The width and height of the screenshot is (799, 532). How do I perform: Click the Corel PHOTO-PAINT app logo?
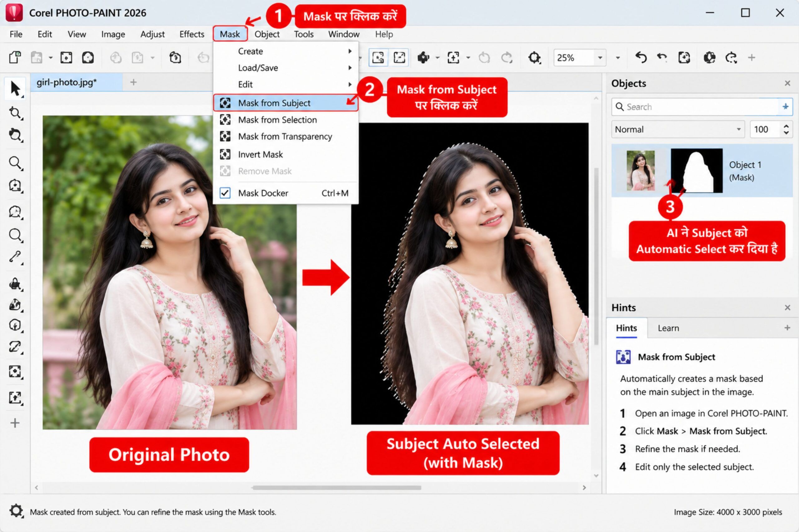(14, 12)
